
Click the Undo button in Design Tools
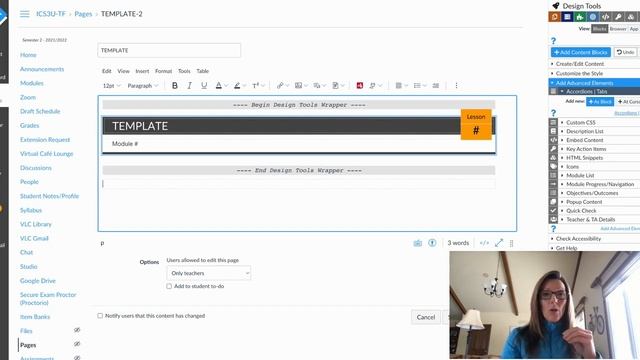point(625,52)
